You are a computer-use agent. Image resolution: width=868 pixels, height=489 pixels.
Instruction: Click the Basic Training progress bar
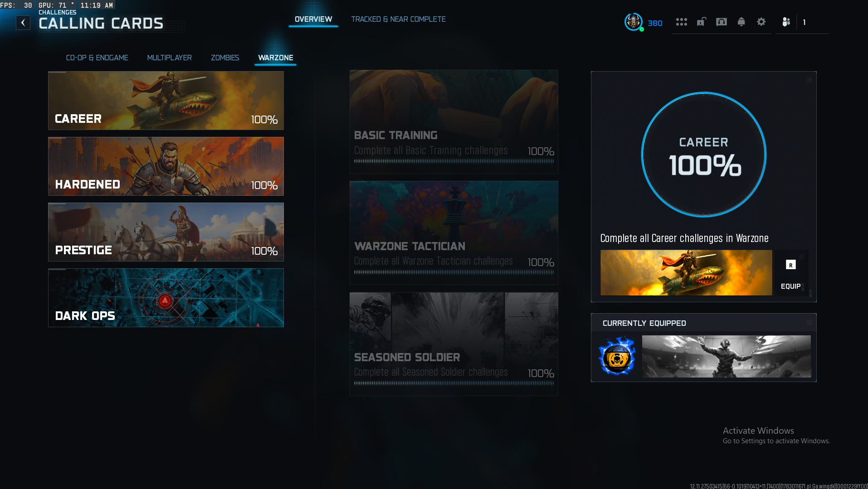pos(454,161)
